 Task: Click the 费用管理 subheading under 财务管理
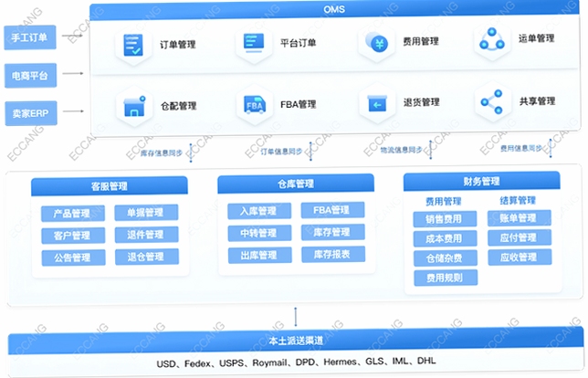click(443, 202)
